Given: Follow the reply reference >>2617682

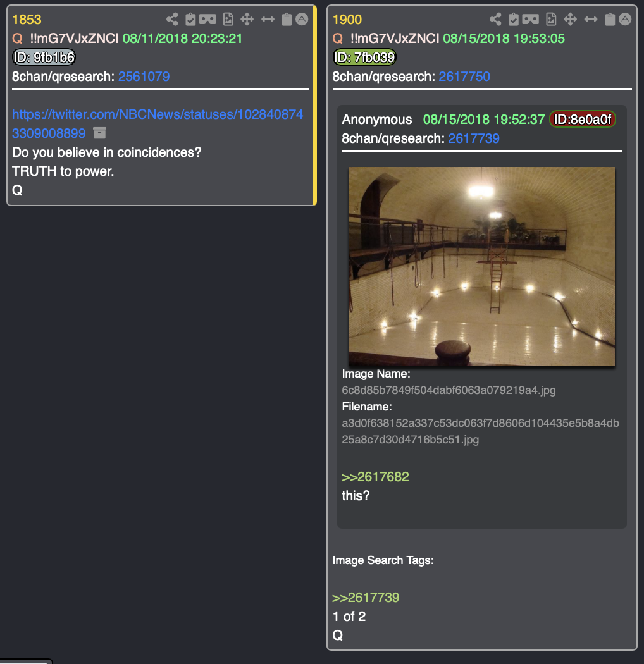Looking at the screenshot, I should tap(375, 477).
